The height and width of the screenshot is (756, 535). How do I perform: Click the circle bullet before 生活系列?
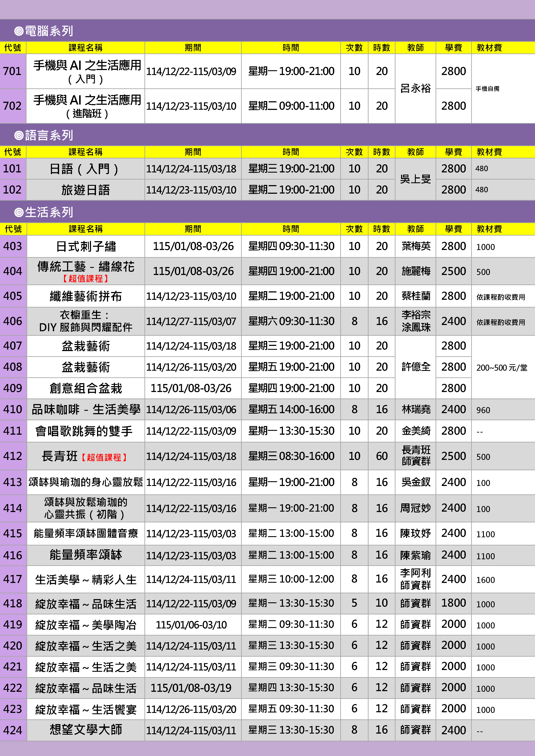click(19, 212)
